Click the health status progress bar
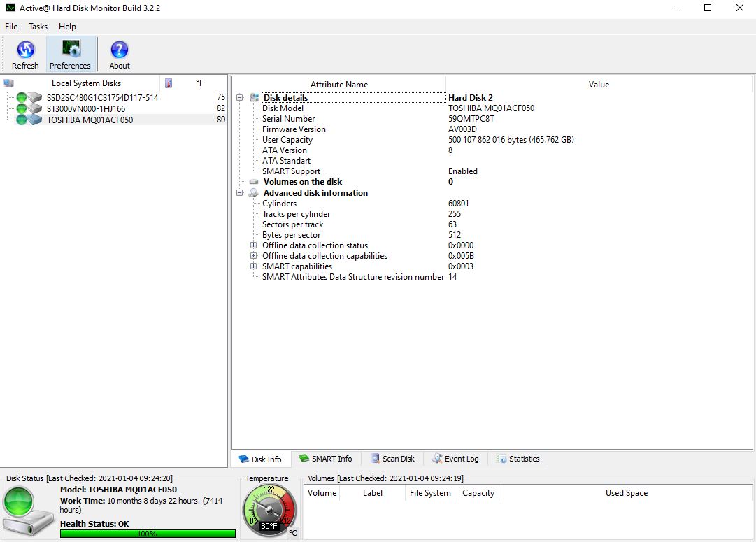This screenshot has width=756, height=542. pos(148,534)
